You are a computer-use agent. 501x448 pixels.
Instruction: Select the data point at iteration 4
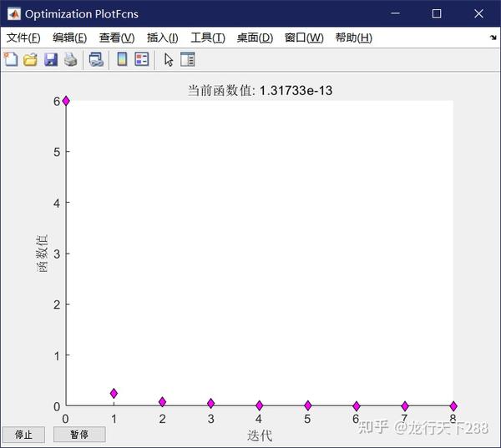pos(260,405)
